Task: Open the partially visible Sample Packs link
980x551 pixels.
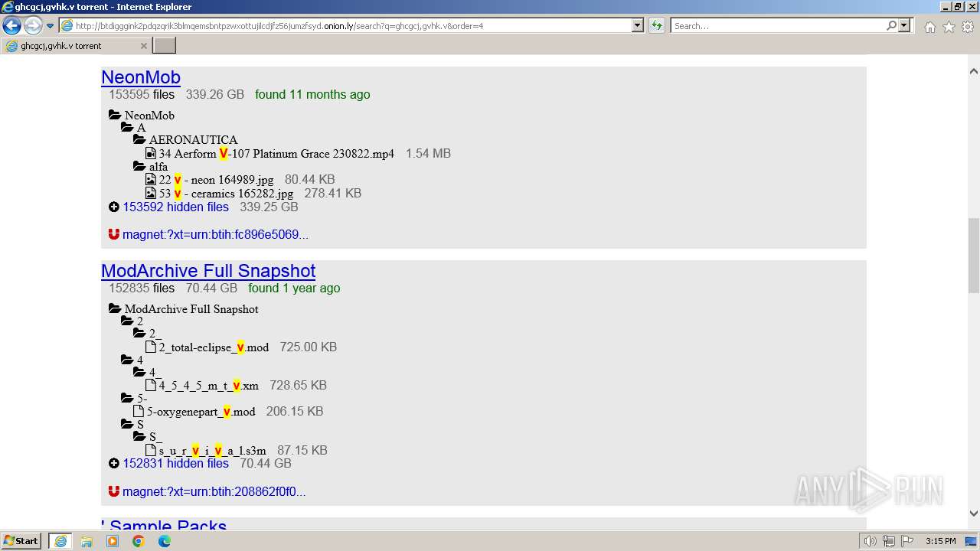Action: coord(164,525)
